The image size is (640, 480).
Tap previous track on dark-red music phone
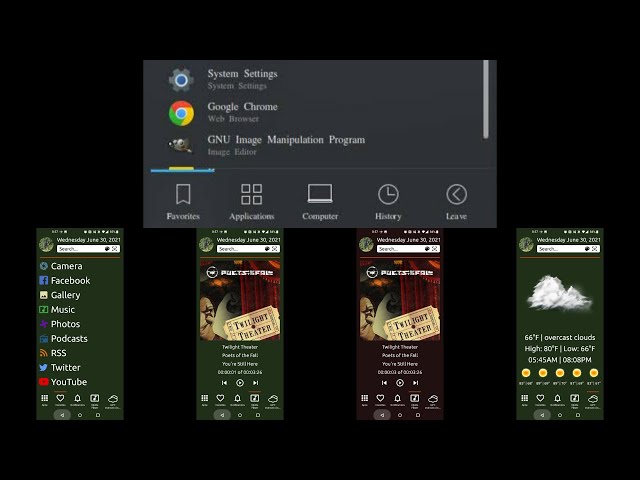click(x=384, y=383)
